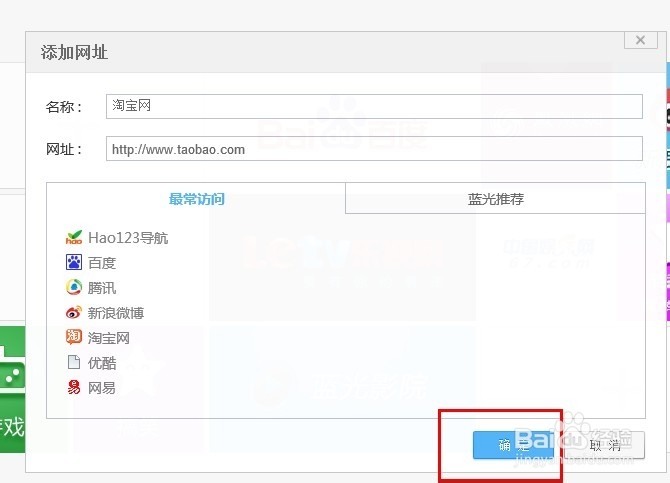Viewport: 670px width, 483px height.
Task: Select the 优酷 entry
Action: pos(102,363)
